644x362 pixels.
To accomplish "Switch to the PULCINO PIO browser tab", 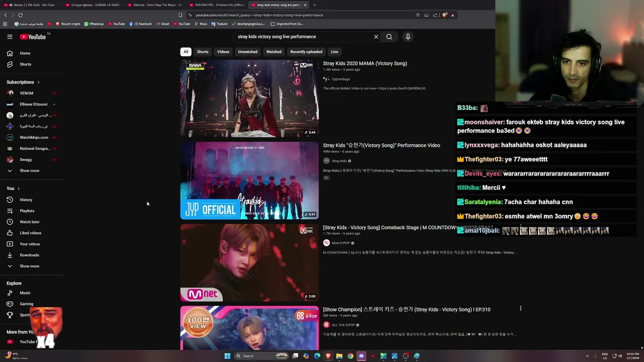I will 216,5.
